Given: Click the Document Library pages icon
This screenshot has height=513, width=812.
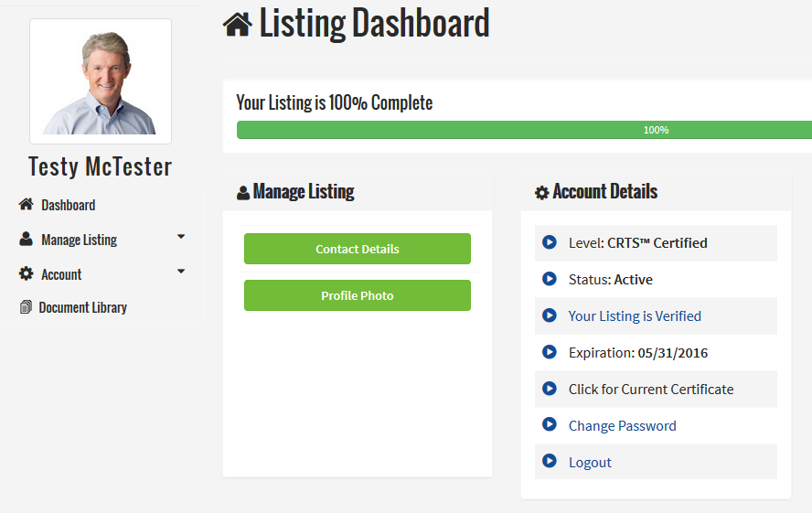Looking at the screenshot, I should point(26,307).
